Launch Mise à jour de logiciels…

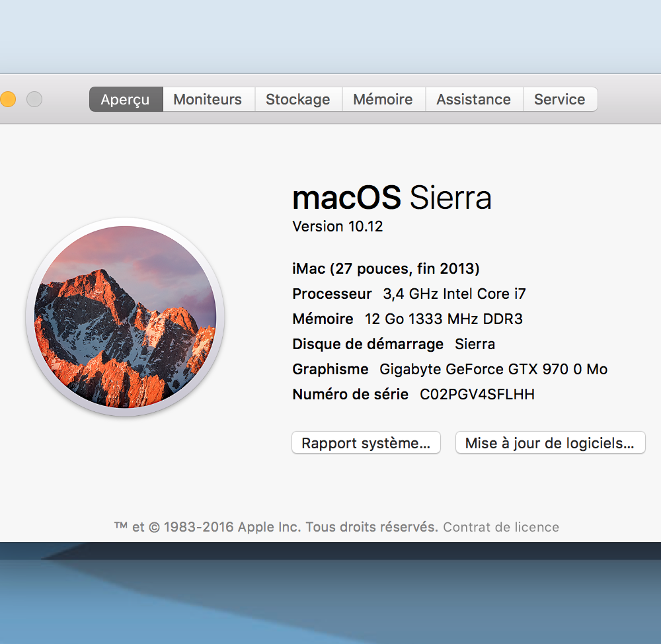550,443
